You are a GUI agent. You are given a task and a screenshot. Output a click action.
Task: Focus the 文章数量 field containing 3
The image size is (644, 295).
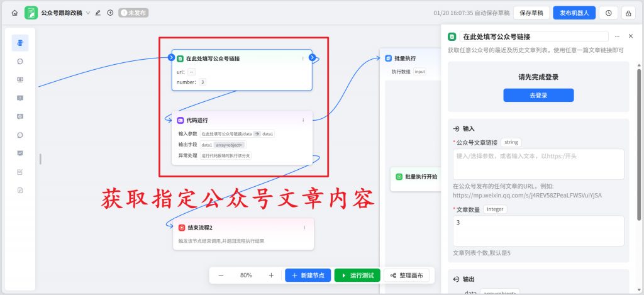(x=538, y=231)
